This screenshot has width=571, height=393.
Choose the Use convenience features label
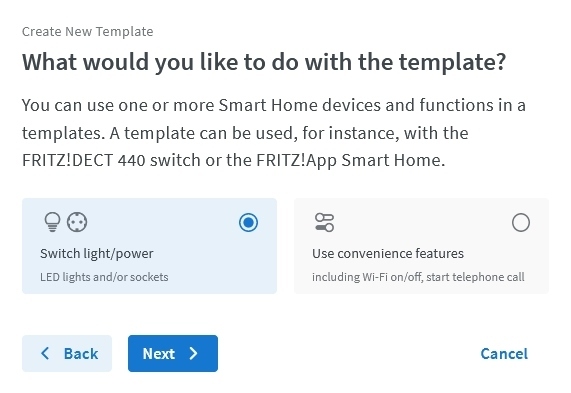388,254
